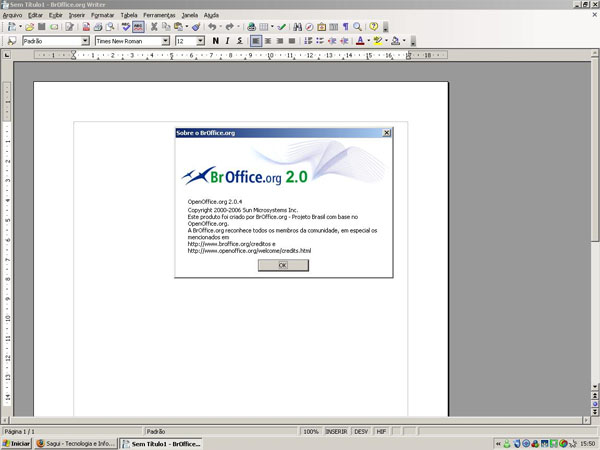Cut with the scissors icon
This screenshot has height=450, width=600.
[x=154, y=27]
